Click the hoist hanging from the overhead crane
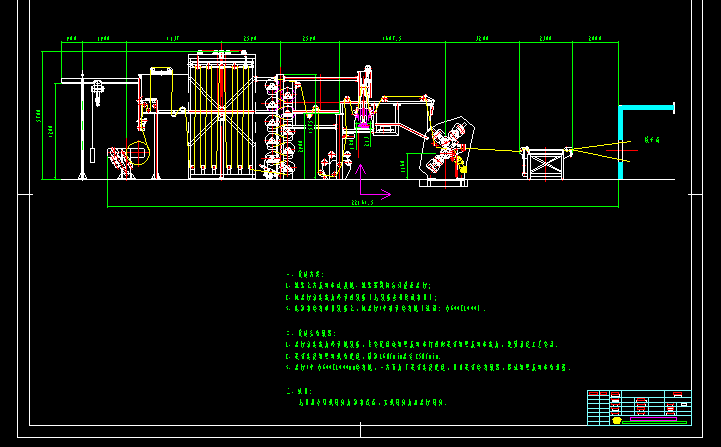Image resolution: width=721 pixels, height=447 pixels. tap(98, 92)
